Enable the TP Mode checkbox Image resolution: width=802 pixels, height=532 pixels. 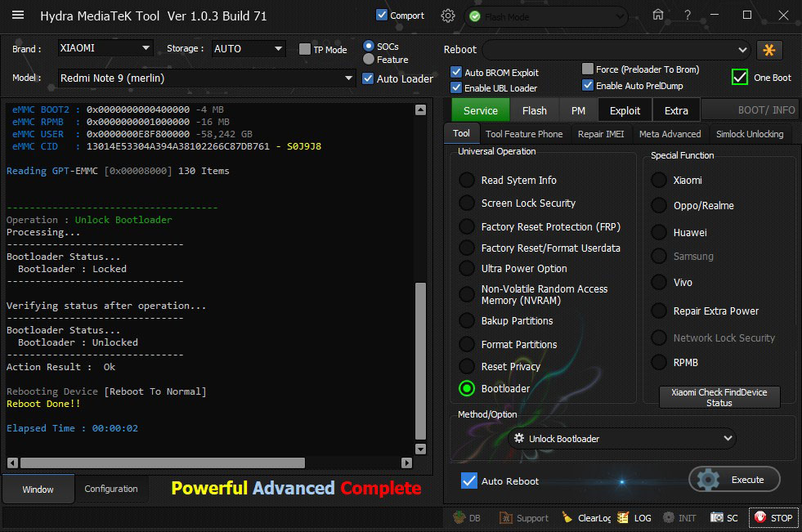305,49
